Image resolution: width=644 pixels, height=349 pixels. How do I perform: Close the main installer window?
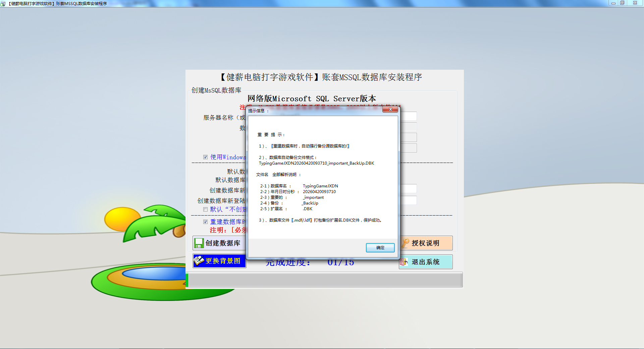click(x=635, y=3)
